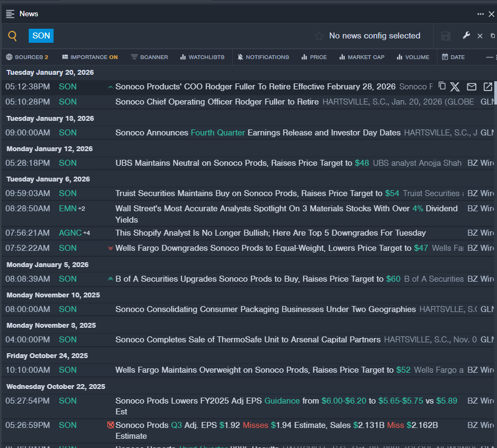This screenshot has height=448, width=497.
Task: Open the Watchlists filter menu
Action: pos(202,57)
